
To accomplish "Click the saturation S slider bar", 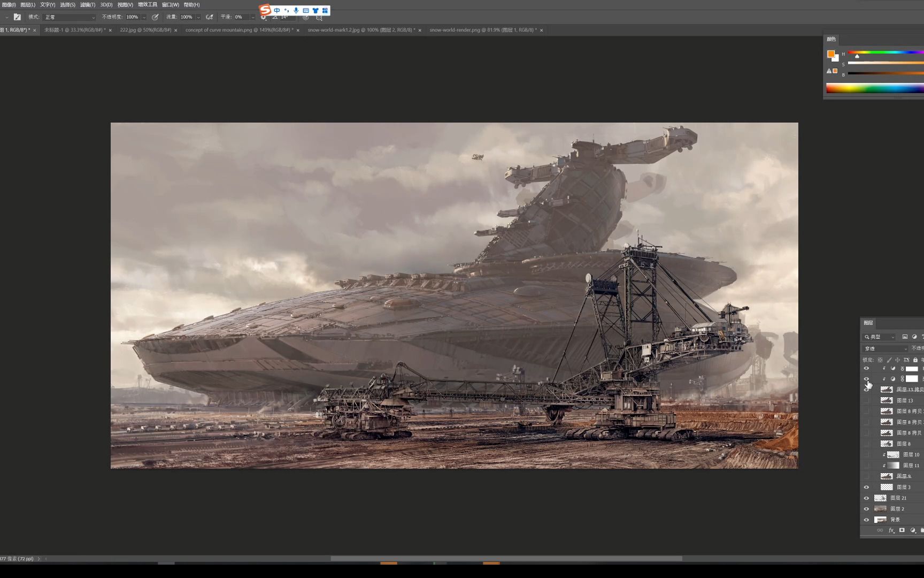I will click(885, 63).
